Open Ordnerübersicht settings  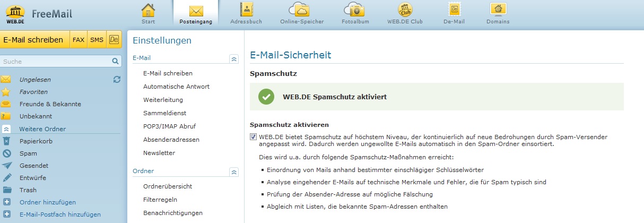168,186
